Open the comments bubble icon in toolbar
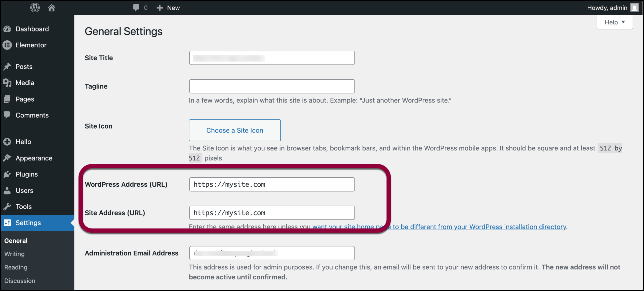Viewport: 644px width, 291px height. 136,8
